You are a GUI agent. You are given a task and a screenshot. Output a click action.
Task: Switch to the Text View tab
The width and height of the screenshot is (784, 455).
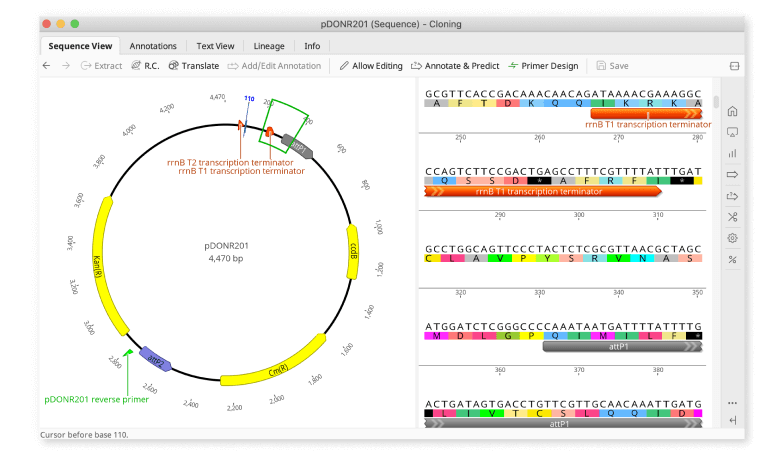point(215,46)
